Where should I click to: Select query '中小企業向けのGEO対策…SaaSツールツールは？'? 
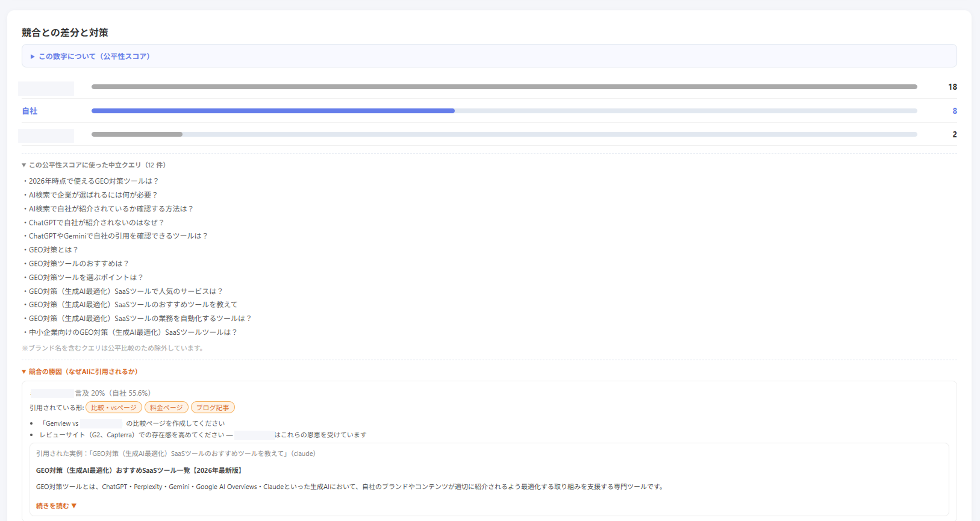pyautogui.click(x=133, y=332)
